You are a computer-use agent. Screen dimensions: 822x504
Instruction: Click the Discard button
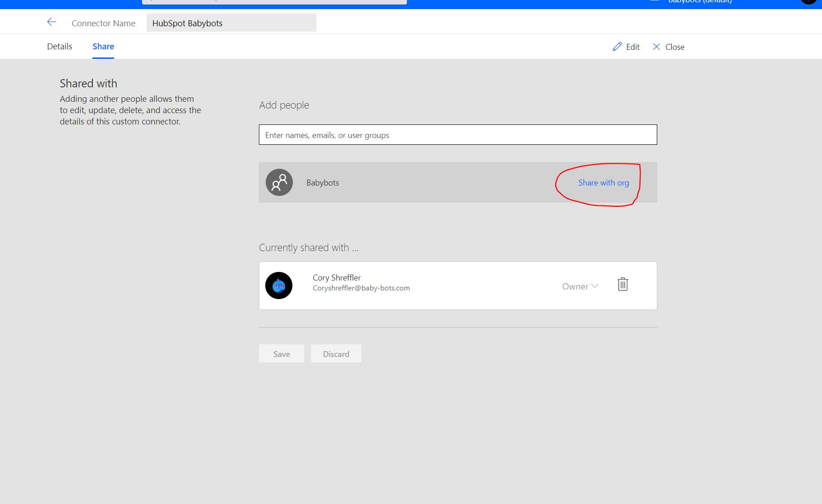tap(336, 353)
